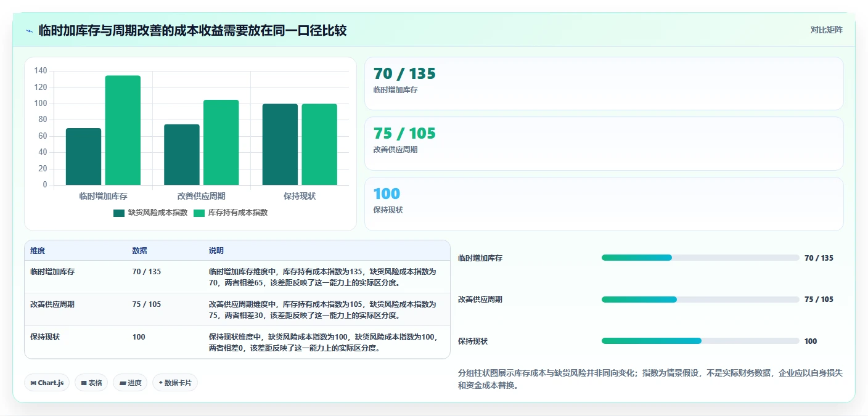Click the tall light green 135 bar
868x416 pixels.
(x=123, y=130)
